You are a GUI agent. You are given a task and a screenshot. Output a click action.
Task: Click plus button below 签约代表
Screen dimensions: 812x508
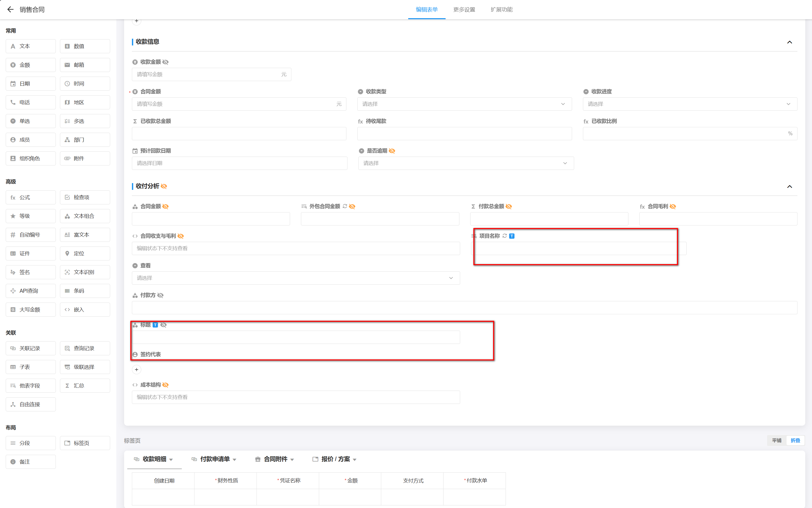point(136,370)
